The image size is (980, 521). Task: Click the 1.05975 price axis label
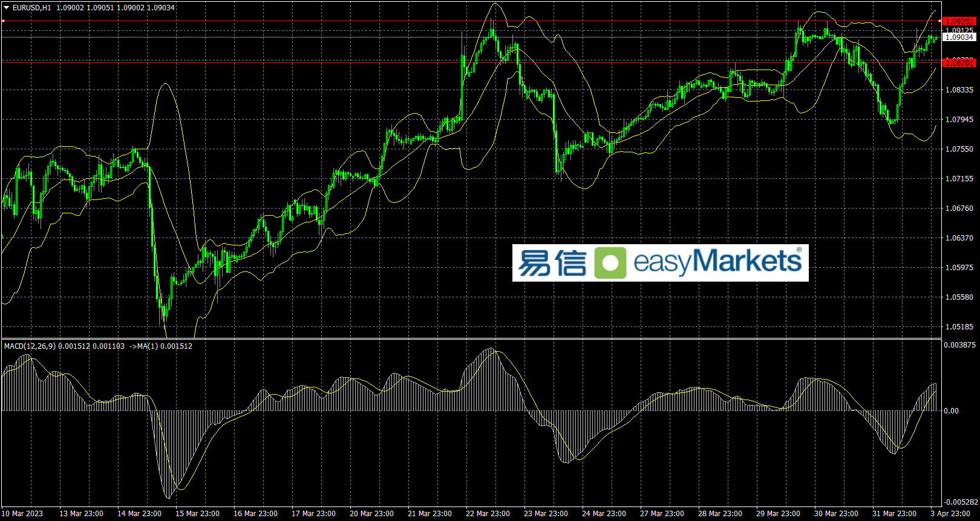[x=959, y=268]
